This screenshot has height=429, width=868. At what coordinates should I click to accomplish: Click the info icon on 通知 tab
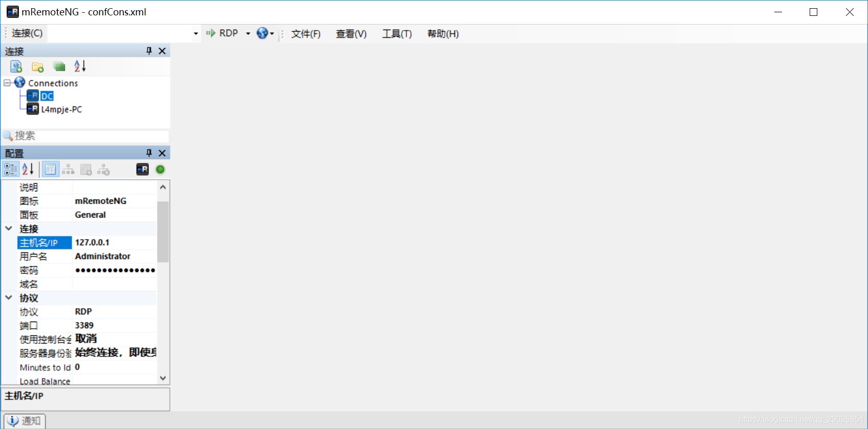tap(12, 420)
